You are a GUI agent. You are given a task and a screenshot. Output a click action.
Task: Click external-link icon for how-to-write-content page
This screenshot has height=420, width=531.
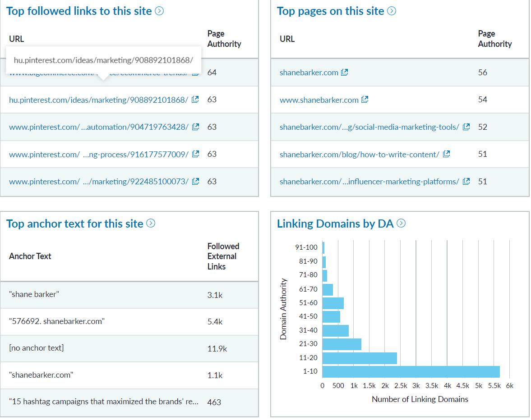click(x=446, y=154)
